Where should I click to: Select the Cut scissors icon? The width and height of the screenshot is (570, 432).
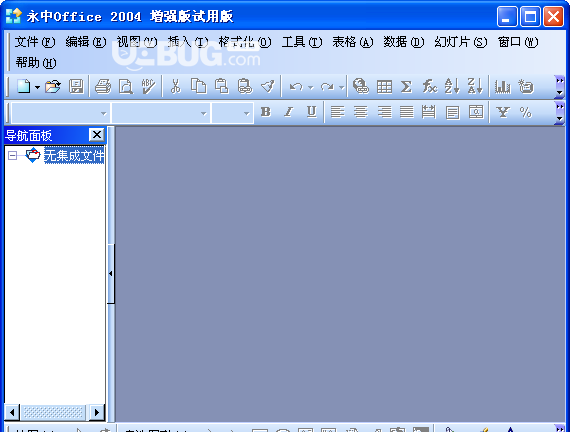coord(176,87)
